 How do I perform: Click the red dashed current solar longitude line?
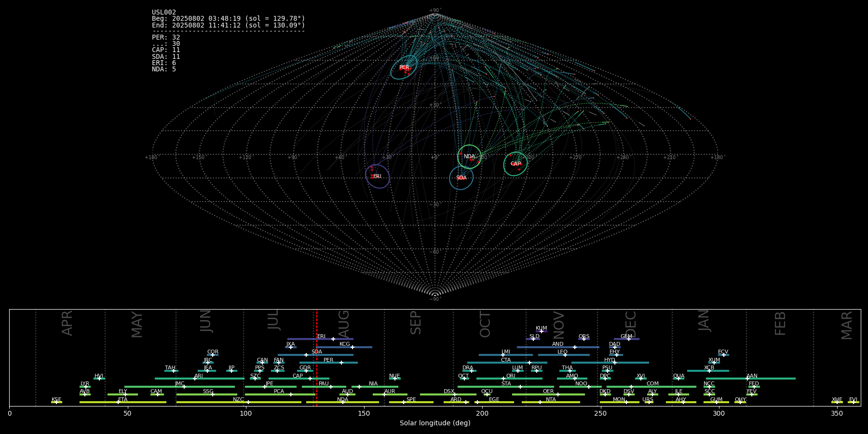point(317,357)
